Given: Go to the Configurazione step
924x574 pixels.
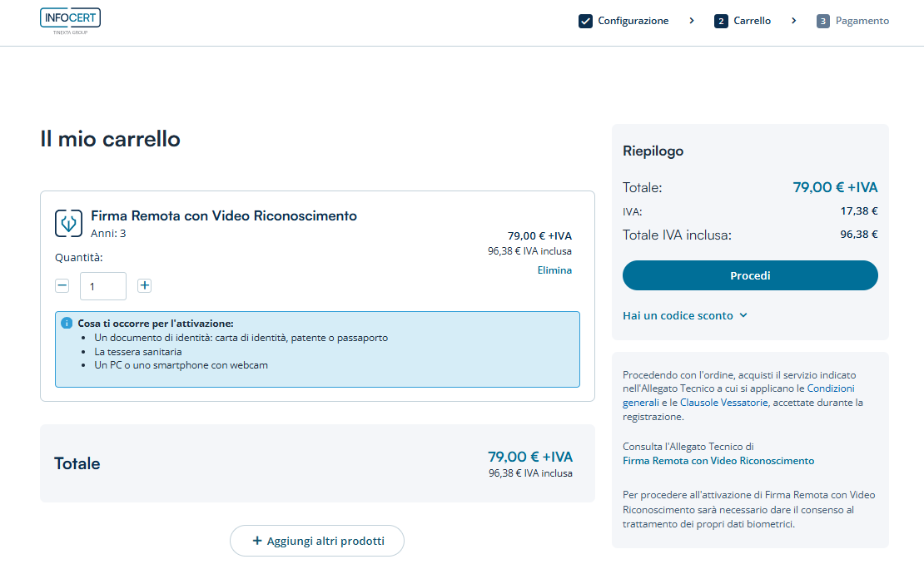Looking at the screenshot, I should tap(633, 21).
